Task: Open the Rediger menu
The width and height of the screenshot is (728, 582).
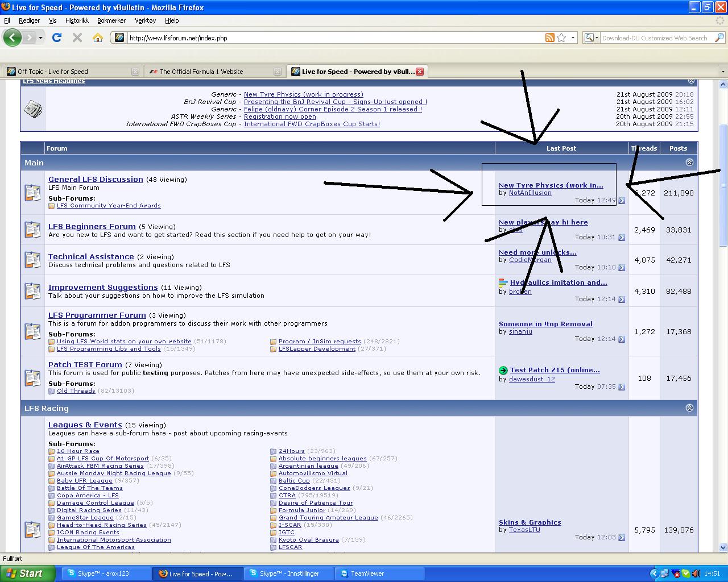Action: [29, 20]
